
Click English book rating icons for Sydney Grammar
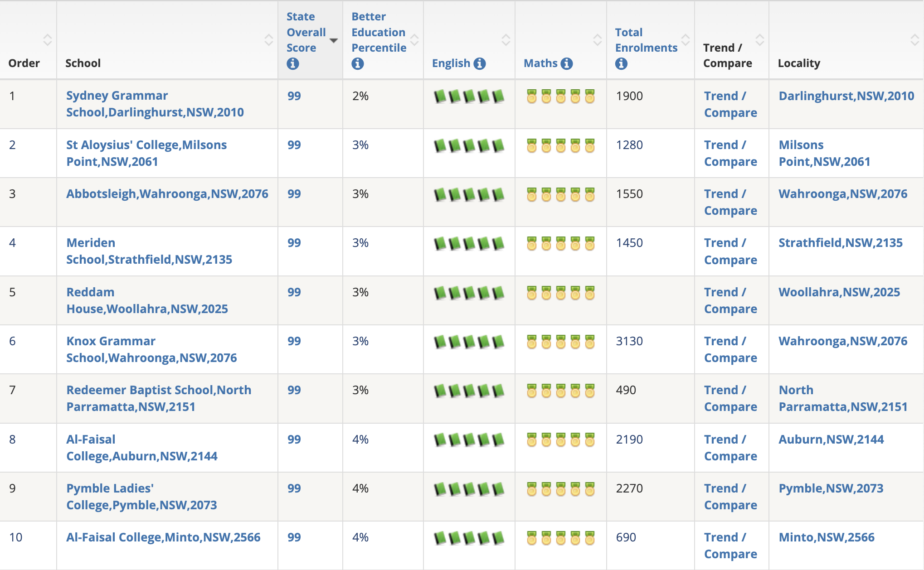pos(469,96)
